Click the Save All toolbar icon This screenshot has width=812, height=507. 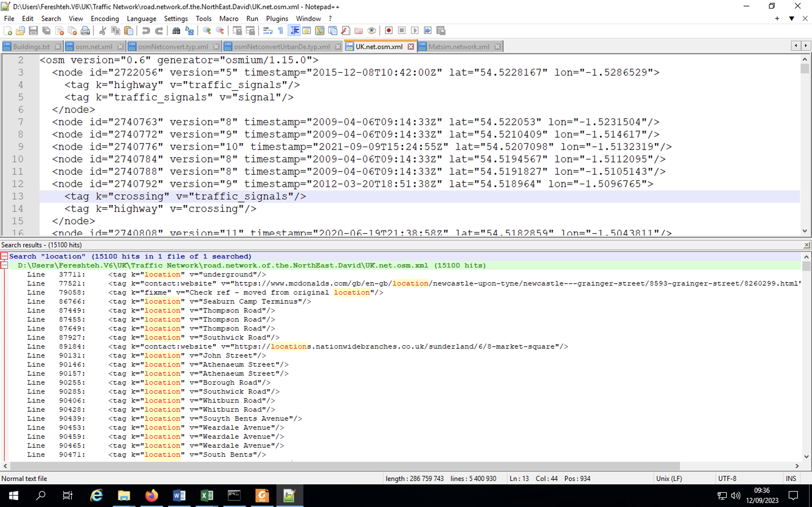(46, 30)
